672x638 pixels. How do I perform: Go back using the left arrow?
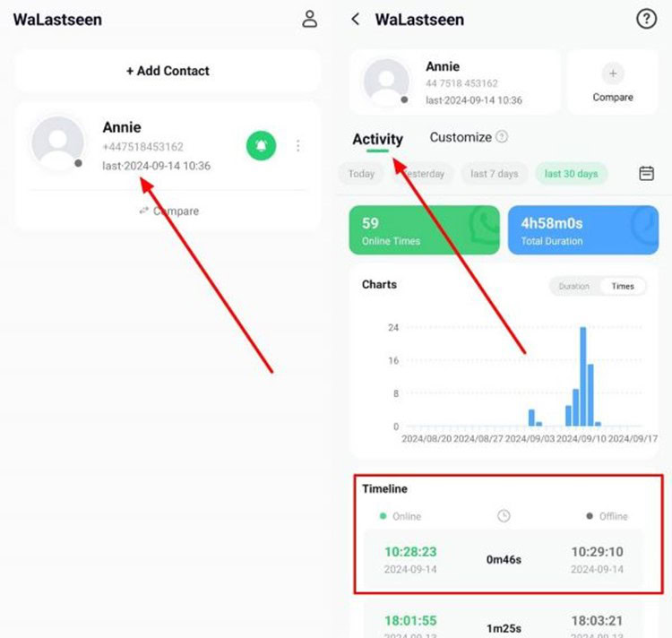click(x=356, y=20)
